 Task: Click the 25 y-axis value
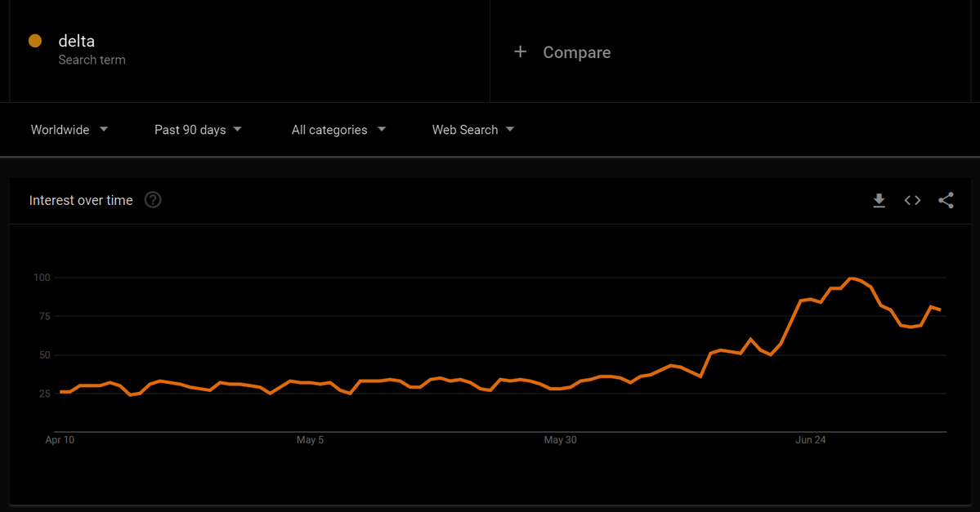44,394
